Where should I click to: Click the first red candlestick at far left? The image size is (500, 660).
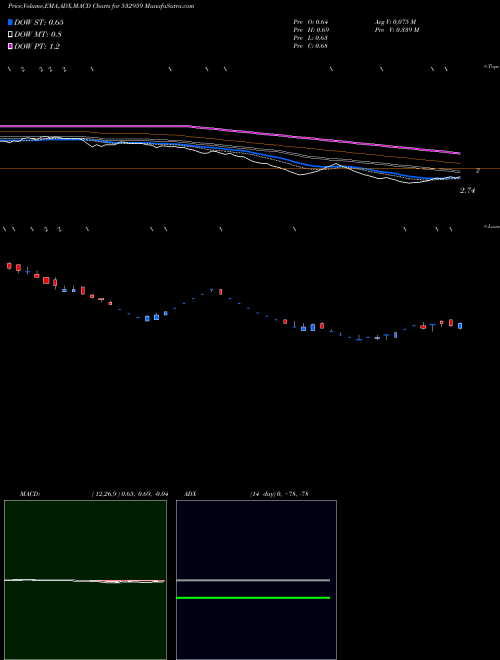pyautogui.click(x=9, y=266)
